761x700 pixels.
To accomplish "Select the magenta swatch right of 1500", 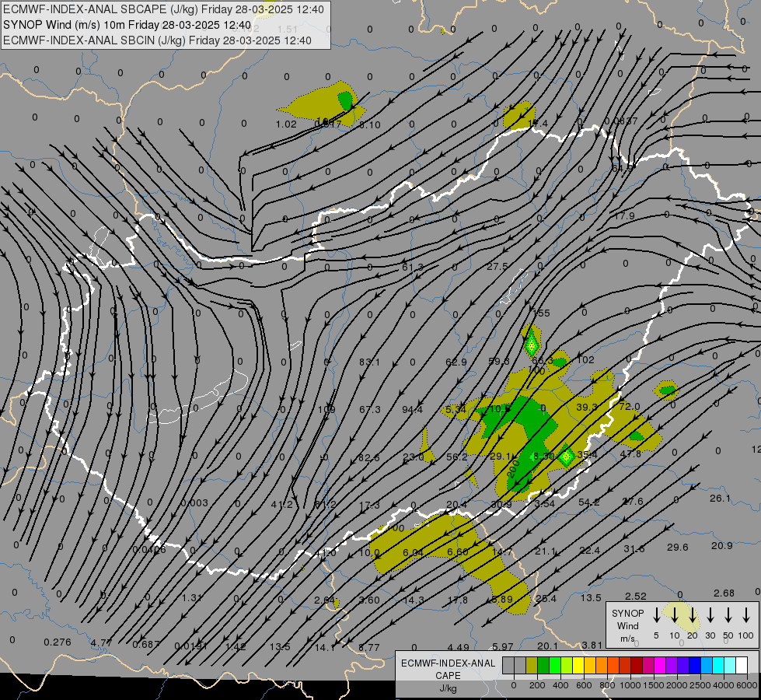I will (x=660, y=666).
